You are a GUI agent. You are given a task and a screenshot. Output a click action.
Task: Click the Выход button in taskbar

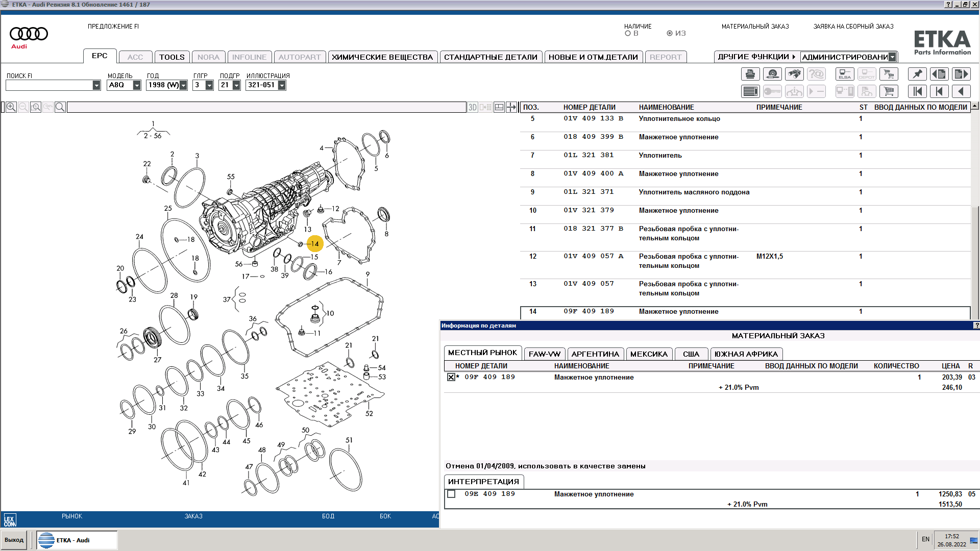pos(14,540)
